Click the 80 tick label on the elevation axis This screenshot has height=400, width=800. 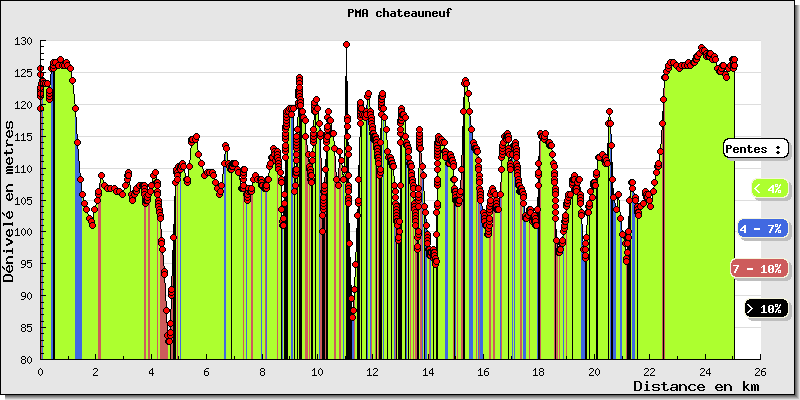pyautogui.click(x=27, y=359)
